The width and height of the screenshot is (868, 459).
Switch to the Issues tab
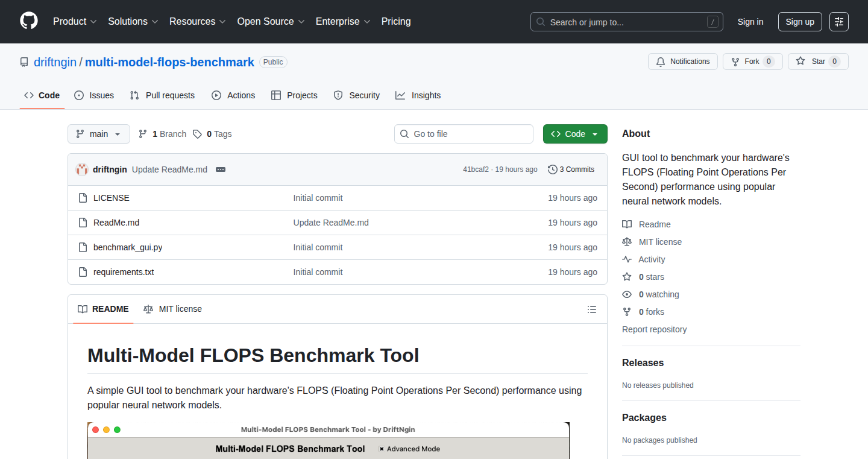pos(94,95)
